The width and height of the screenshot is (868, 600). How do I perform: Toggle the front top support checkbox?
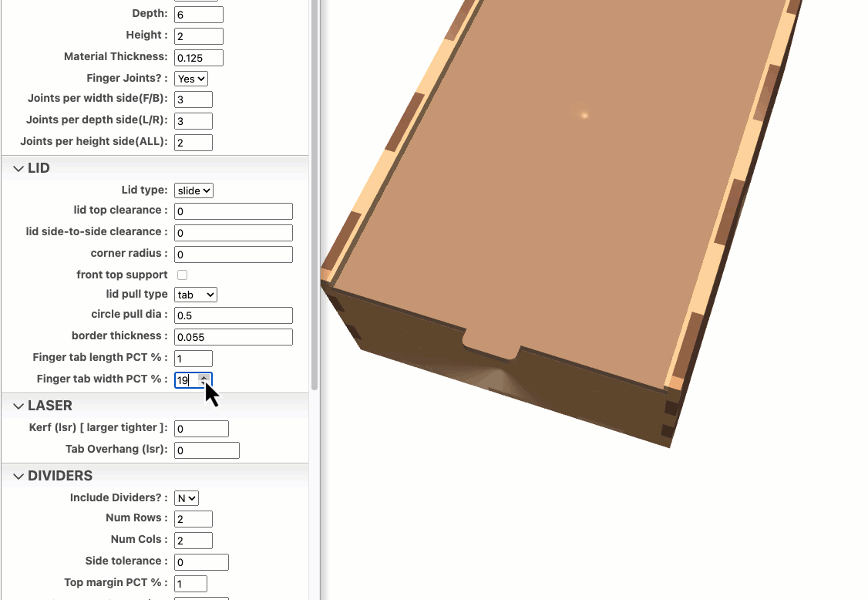click(182, 275)
